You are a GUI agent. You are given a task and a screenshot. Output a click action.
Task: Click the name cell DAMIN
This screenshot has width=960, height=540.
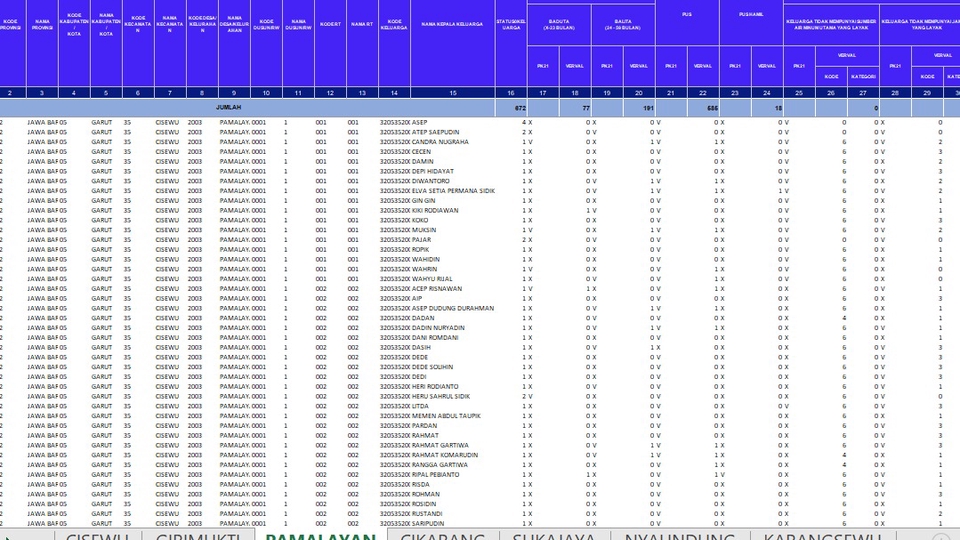pos(422,162)
